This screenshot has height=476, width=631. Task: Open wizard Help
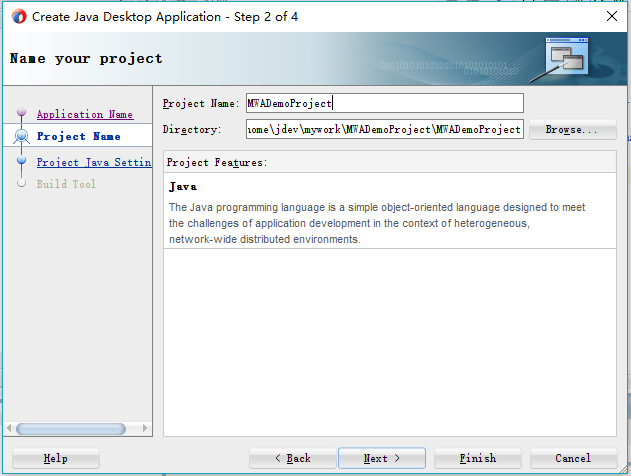(x=56, y=458)
